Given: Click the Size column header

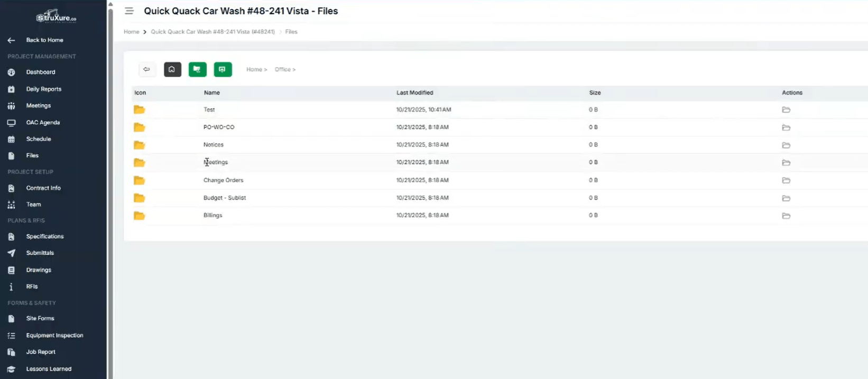Looking at the screenshot, I should tap(595, 93).
